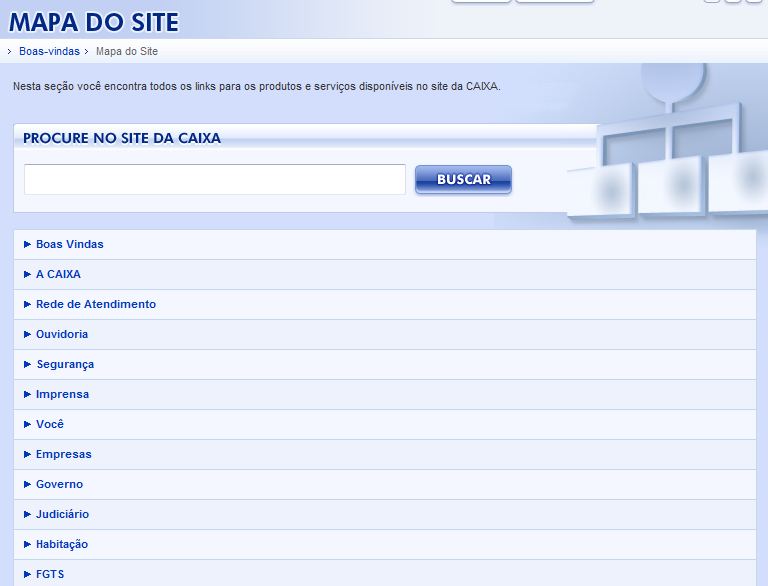Viewport: 768px width, 586px height.
Task: Expand the Empresas arrow
Action: coord(27,454)
